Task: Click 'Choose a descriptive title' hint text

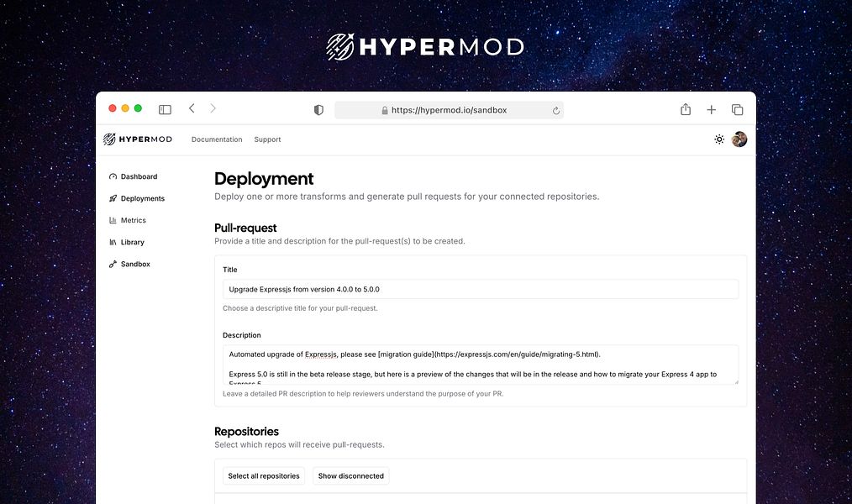Action: 300,308
